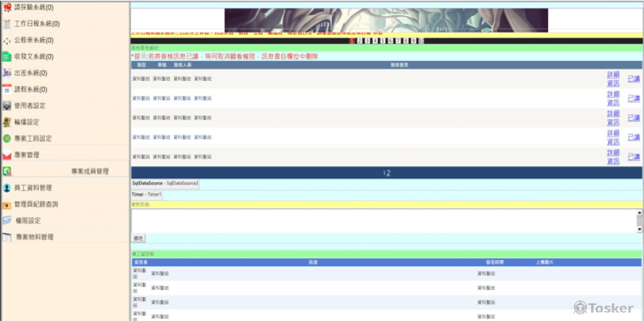Click inside the 更新訊息 text area

[383, 220]
